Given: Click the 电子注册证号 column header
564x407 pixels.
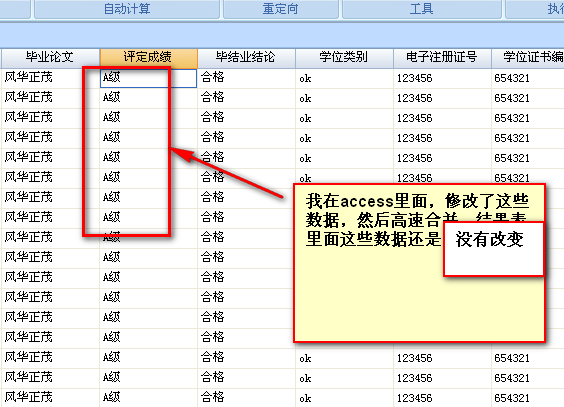Looking at the screenshot, I should 442,58.
